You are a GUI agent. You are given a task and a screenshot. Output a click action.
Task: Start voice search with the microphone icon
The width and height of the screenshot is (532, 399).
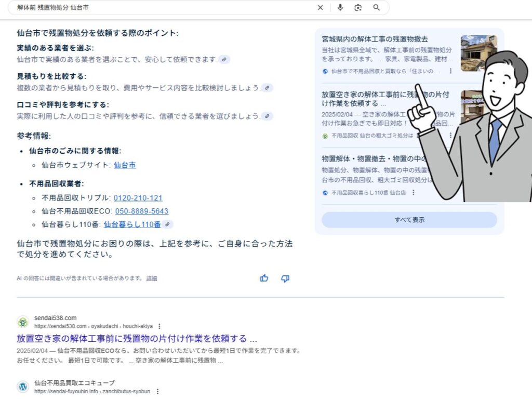tap(340, 7)
